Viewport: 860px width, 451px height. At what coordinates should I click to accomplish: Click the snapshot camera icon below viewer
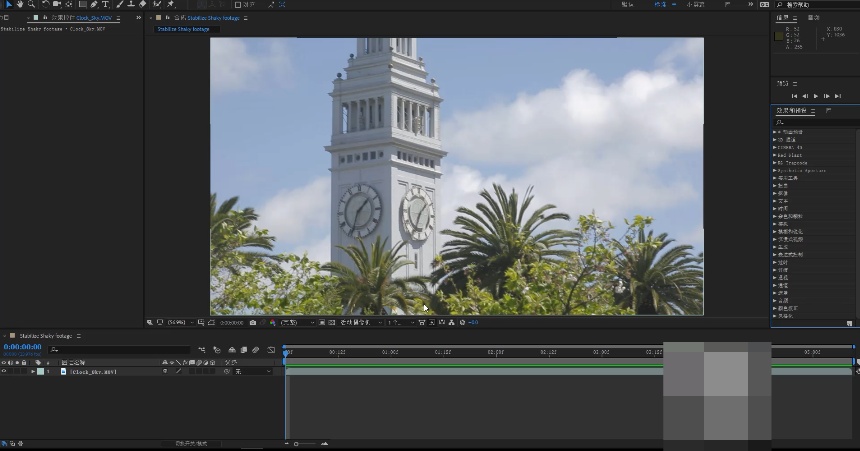[252, 322]
